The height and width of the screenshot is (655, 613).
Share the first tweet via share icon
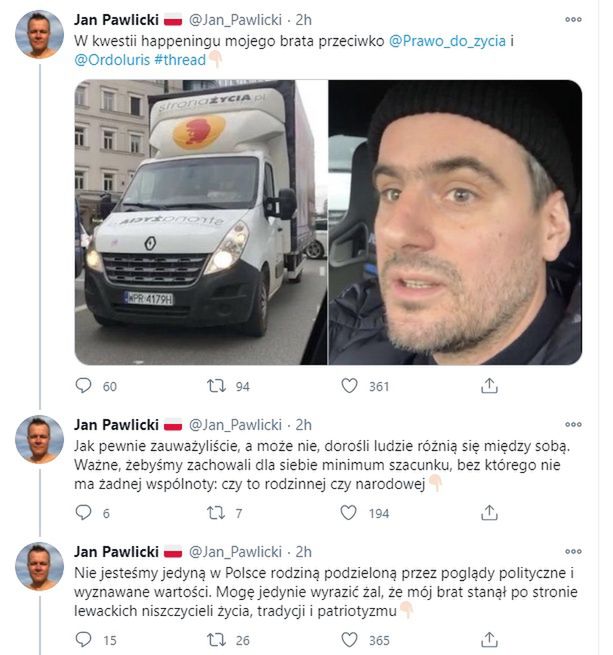tap(489, 385)
